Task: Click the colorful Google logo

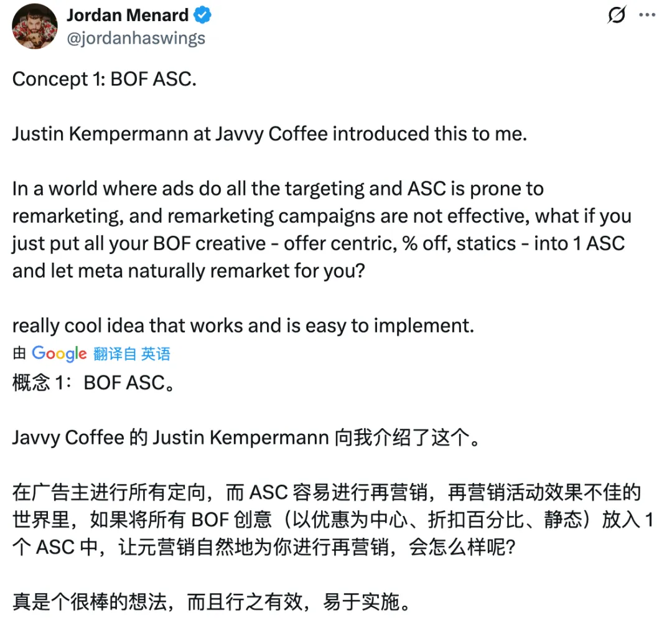Action: click(58, 354)
